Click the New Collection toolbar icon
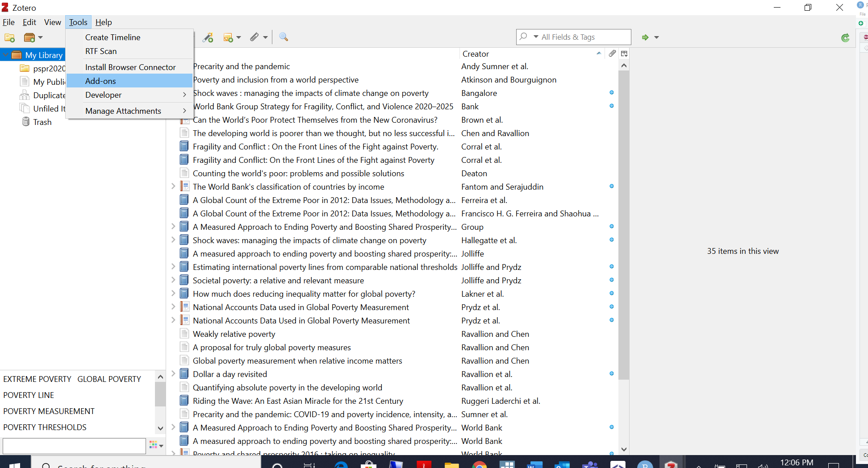This screenshot has width=868, height=468. point(9,37)
